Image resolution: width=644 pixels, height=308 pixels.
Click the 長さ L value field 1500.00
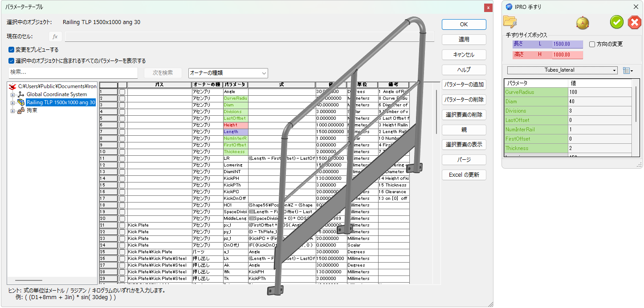(567, 44)
